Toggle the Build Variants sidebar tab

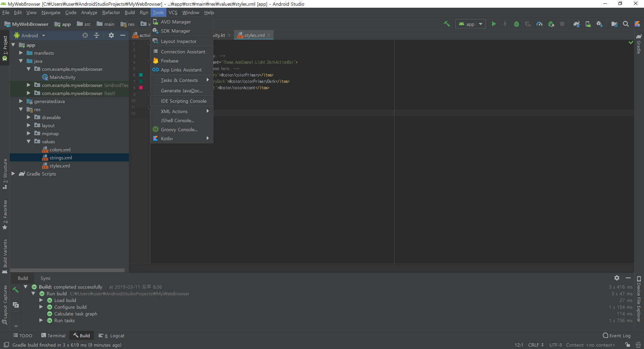[x=5, y=256]
